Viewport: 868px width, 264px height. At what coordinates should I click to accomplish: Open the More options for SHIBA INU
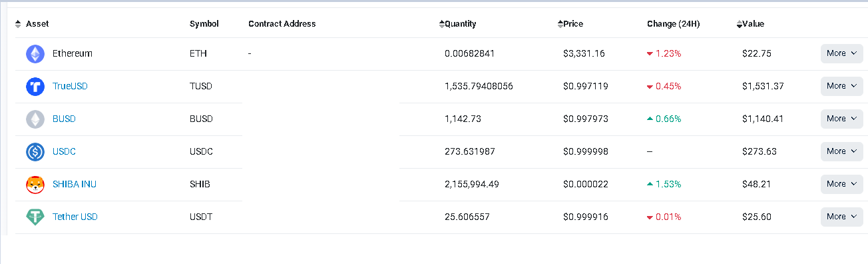[841, 184]
